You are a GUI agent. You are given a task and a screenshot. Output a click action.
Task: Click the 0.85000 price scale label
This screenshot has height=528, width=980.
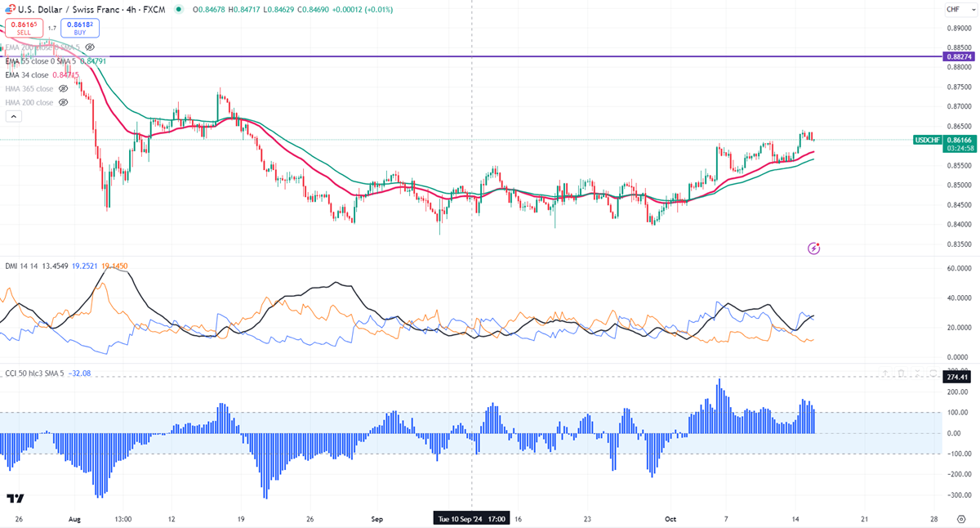coord(959,185)
